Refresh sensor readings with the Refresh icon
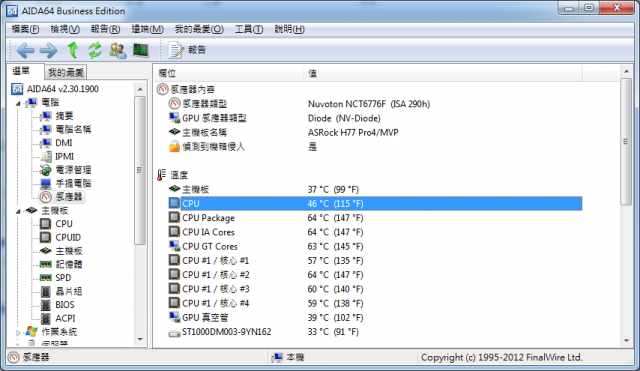 pos(95,50)
